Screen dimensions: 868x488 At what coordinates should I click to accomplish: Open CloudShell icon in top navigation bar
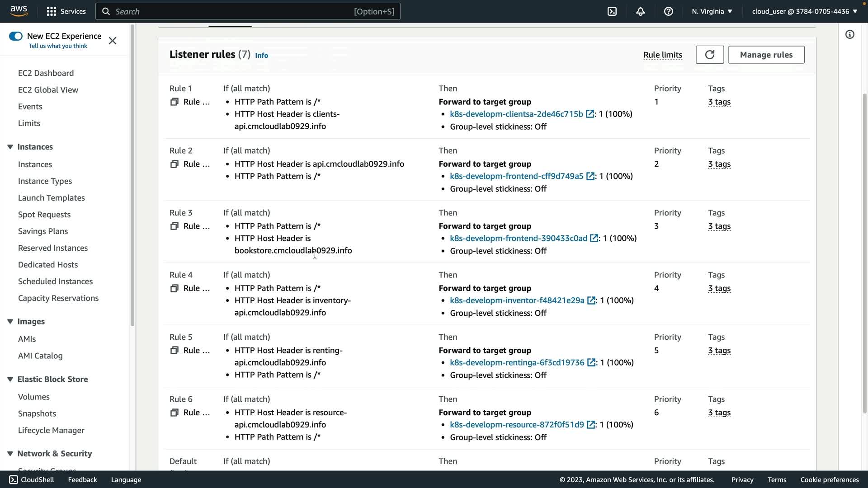[612, 11]
